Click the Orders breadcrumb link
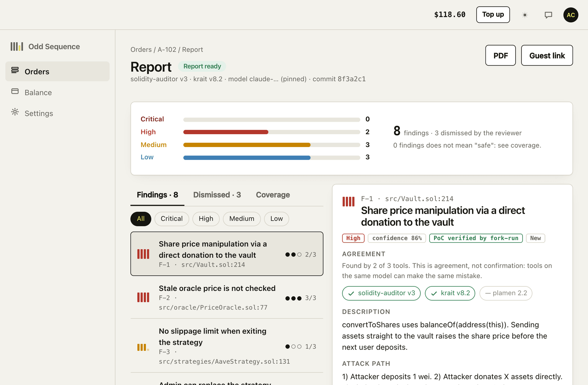 [x=141, y=50]
